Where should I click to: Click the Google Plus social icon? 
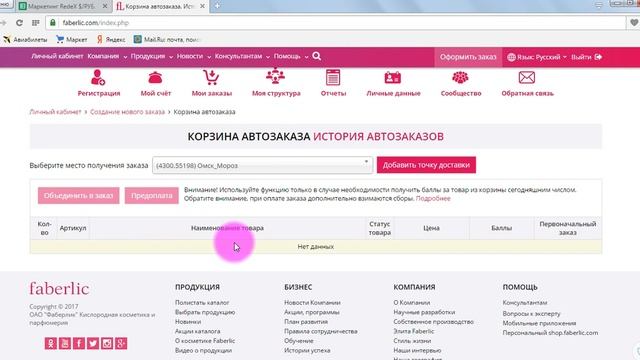[x=121, y=343]
